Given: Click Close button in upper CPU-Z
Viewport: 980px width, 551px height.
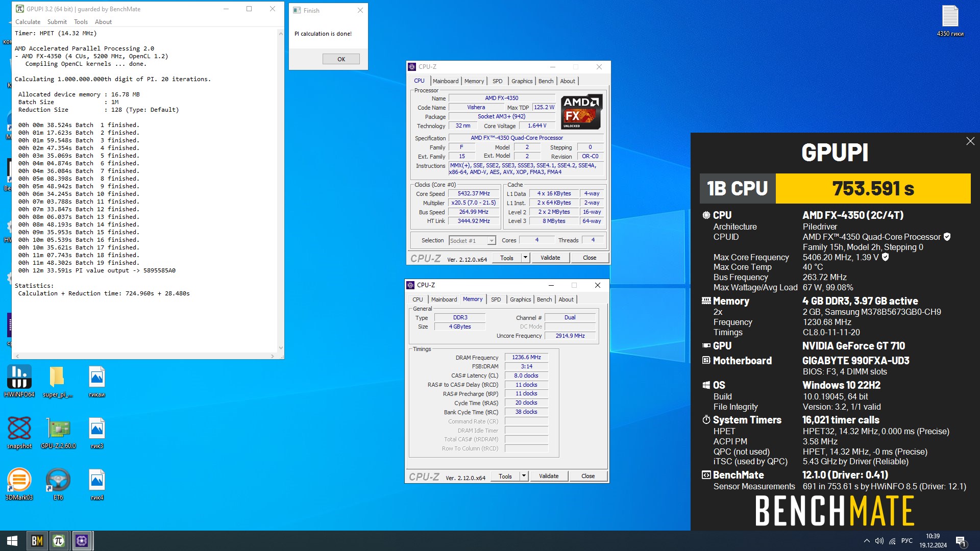Looking at the screenshot, I should point(590,258).
